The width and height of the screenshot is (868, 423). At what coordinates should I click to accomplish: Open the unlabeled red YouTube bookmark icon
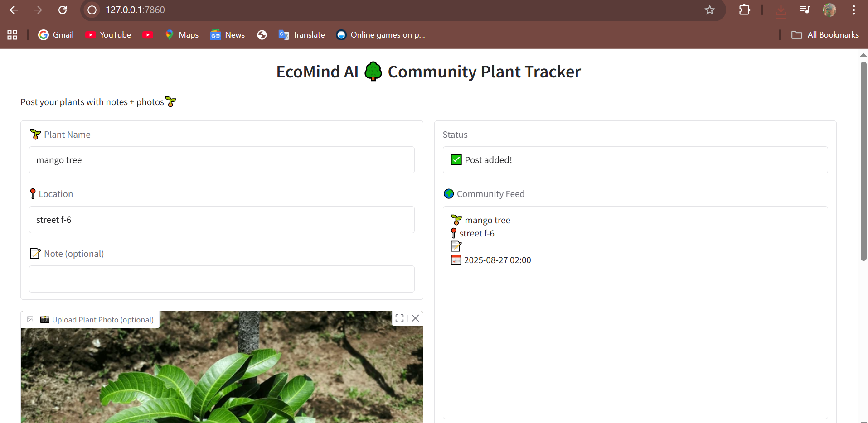click(148, 35)
